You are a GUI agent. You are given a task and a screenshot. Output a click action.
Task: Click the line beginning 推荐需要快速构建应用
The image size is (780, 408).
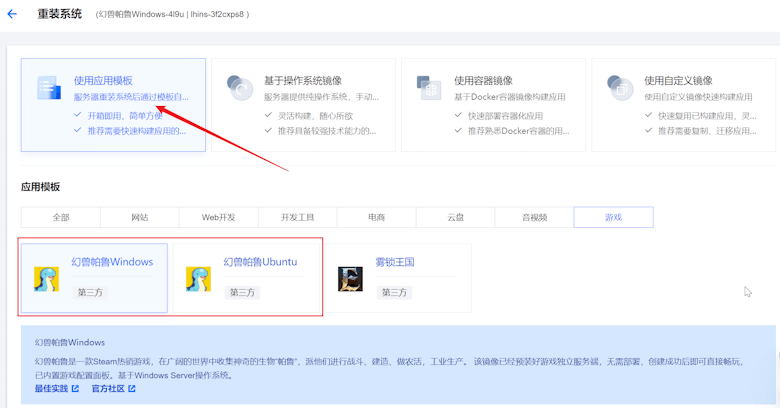click(x=137, y=131)
